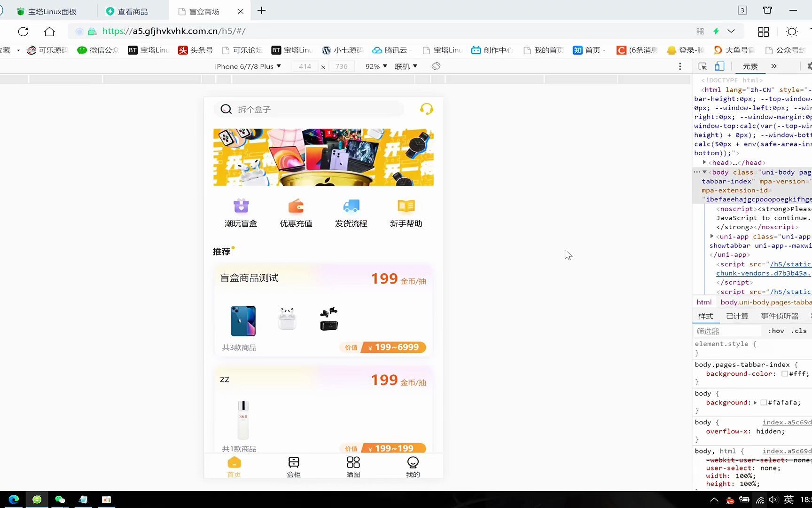Open device toolbar more options menu

[680, 66]
